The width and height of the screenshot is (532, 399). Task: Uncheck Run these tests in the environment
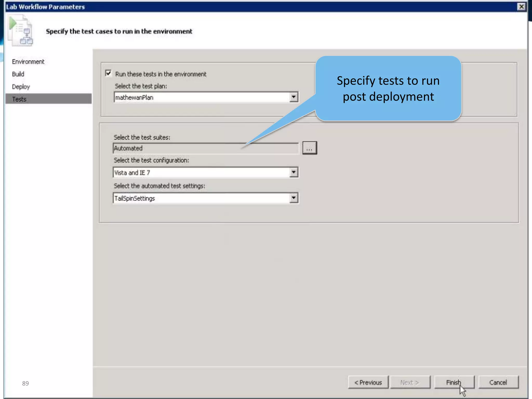108,73
